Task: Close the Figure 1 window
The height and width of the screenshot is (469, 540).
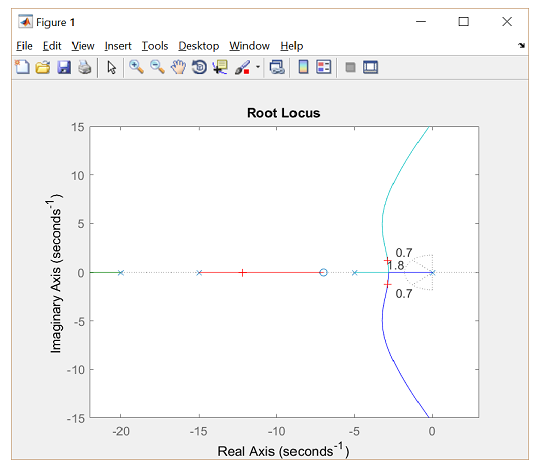Action: pos(507,22)
